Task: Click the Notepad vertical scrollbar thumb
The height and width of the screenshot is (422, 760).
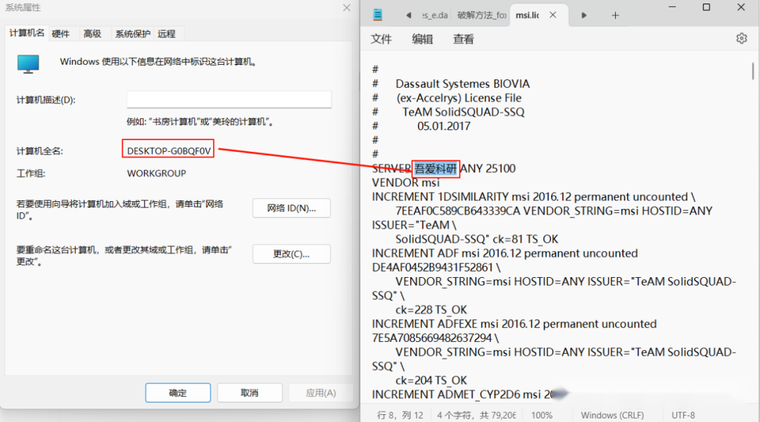Action: [753, 71]
